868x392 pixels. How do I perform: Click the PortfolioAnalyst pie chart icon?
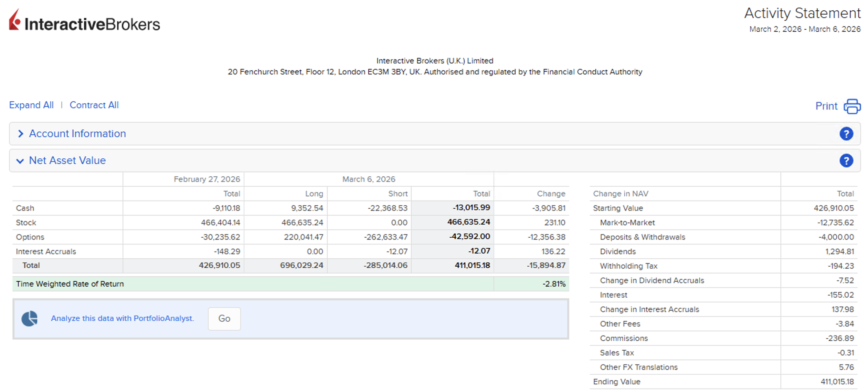point(30,318)
